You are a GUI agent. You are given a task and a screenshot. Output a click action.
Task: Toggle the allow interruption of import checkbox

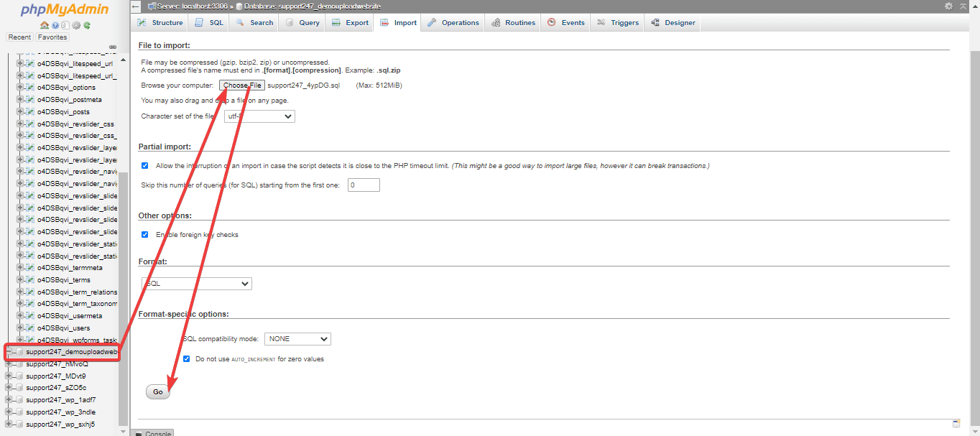coord(145,166)
